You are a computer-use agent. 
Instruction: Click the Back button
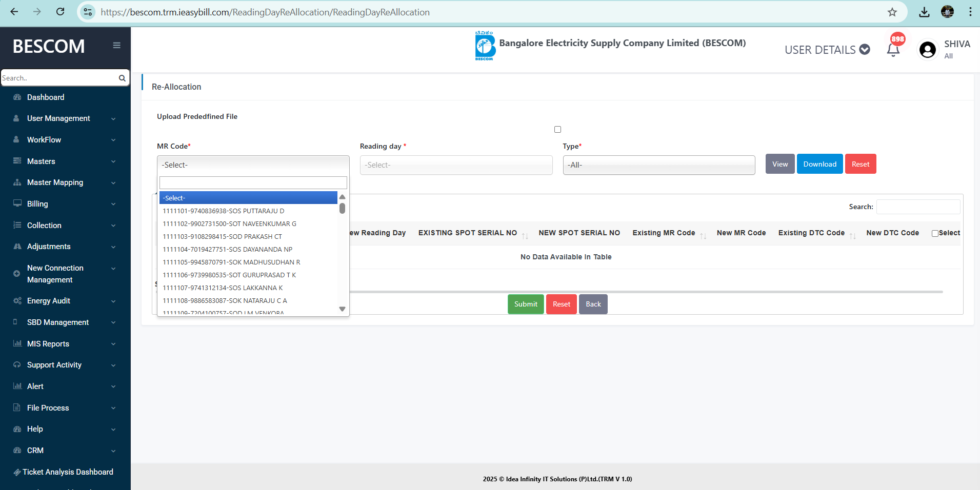pos(593,304)
